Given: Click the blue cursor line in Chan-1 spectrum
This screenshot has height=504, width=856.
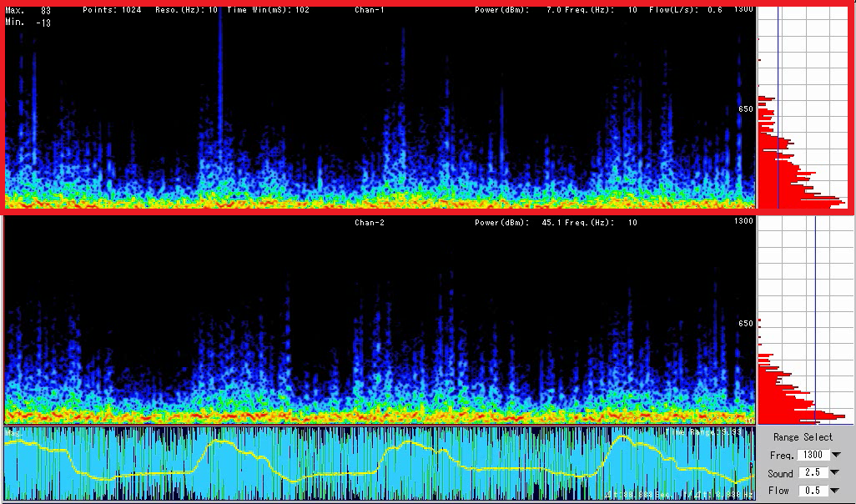Looking at the screenshot, I should pyautogui.click(x=778, y=108).
